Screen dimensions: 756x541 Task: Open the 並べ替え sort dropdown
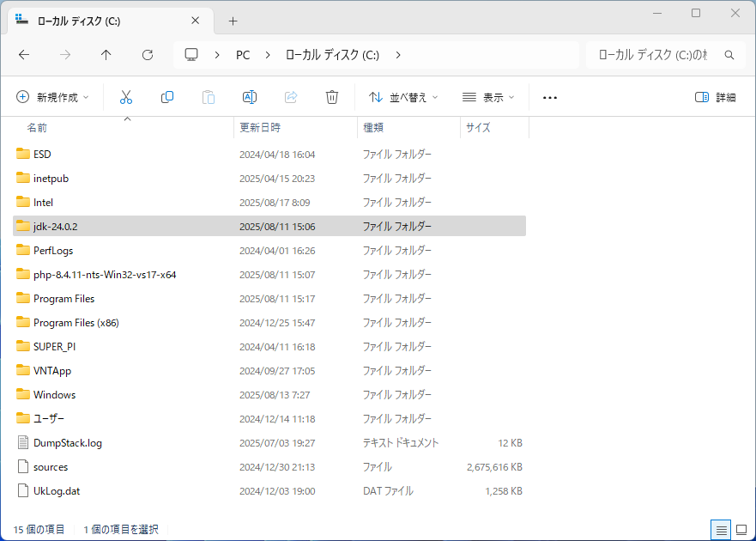[x=403, y=97]
